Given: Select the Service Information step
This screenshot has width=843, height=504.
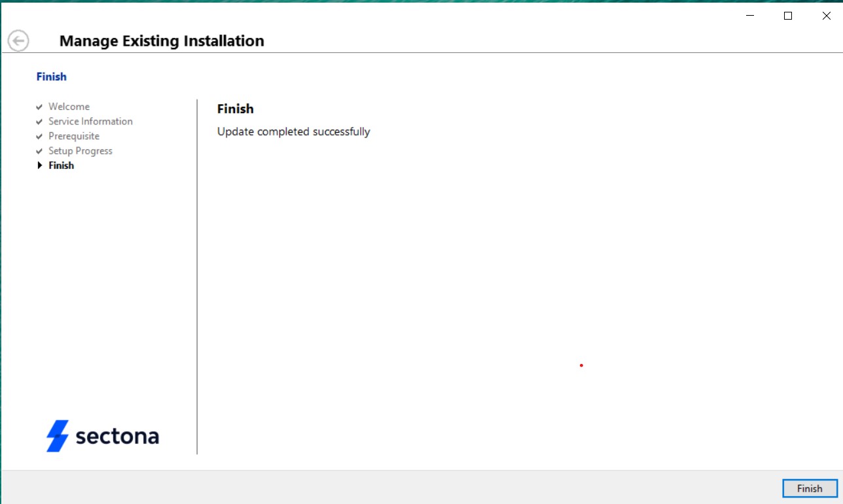Looking at the screenshot, I should pos(90,121).
